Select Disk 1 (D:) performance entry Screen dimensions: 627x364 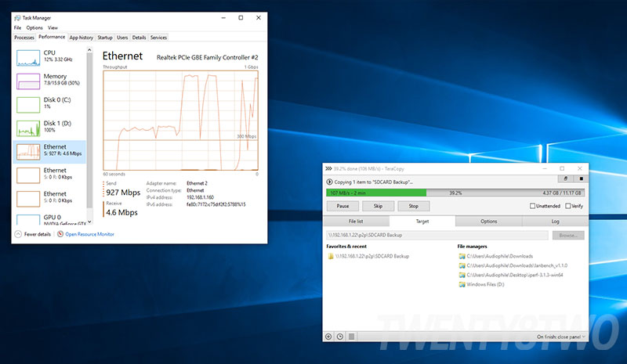[49, 128]
